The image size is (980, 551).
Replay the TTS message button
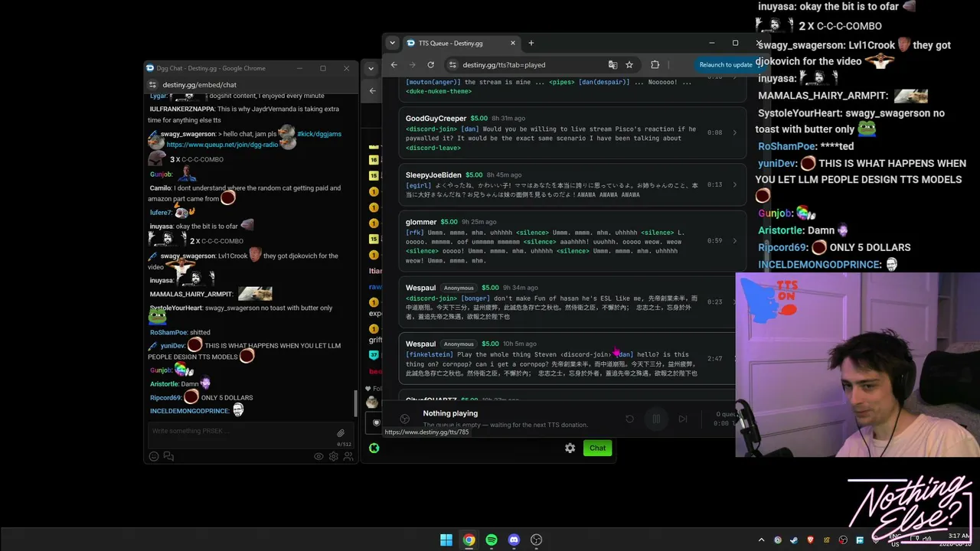pos(629,419)
